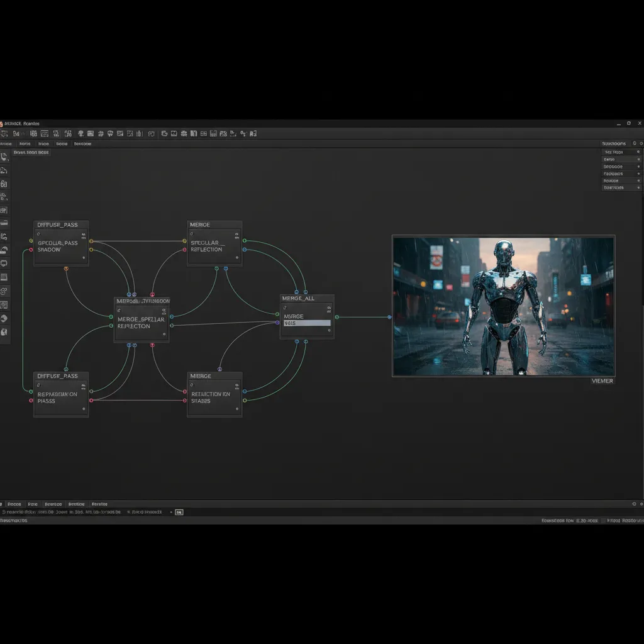Click the first icon in the top toolbar
This screenshot has width=644, height=644.
pos(4,133)
